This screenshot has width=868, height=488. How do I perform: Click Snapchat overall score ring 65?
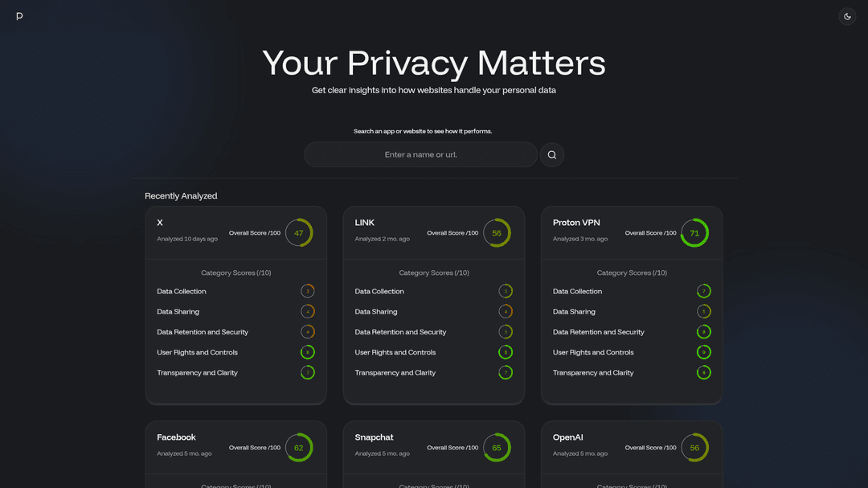[x=497, y=448]
